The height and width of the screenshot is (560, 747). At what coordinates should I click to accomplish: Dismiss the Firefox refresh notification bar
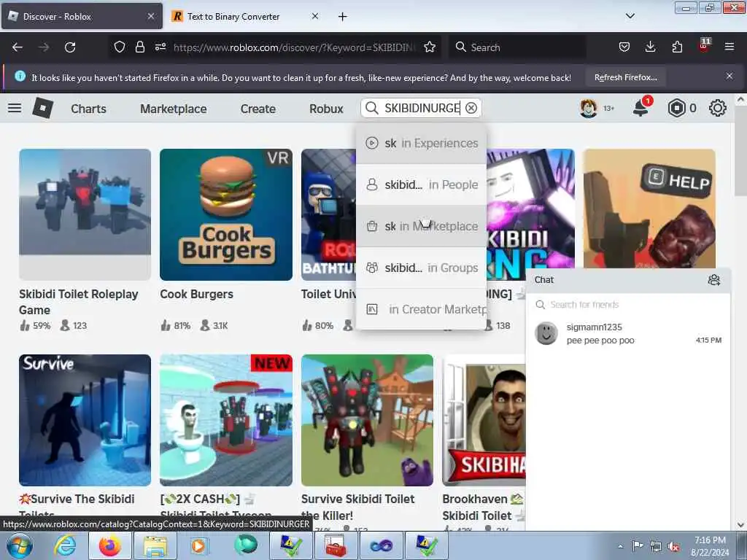click(x=729, y=76)
